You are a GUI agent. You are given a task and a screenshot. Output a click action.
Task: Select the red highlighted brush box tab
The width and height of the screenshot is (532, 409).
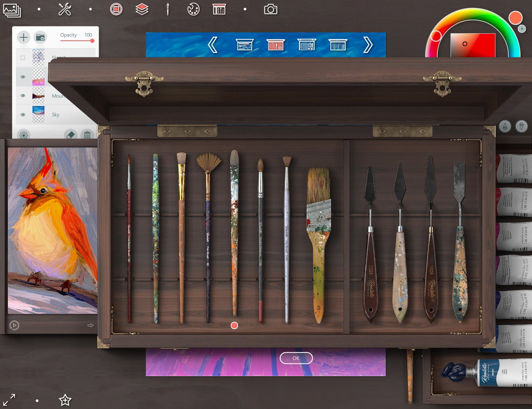276,44
